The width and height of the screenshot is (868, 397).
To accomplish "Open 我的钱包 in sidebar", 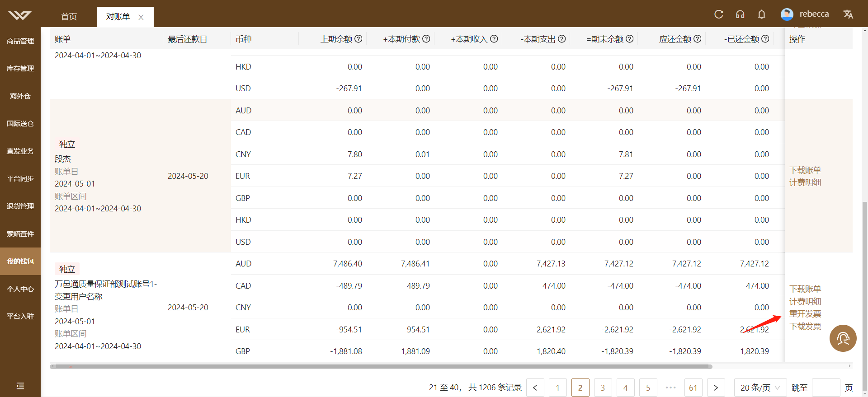I will pos(20,262).
